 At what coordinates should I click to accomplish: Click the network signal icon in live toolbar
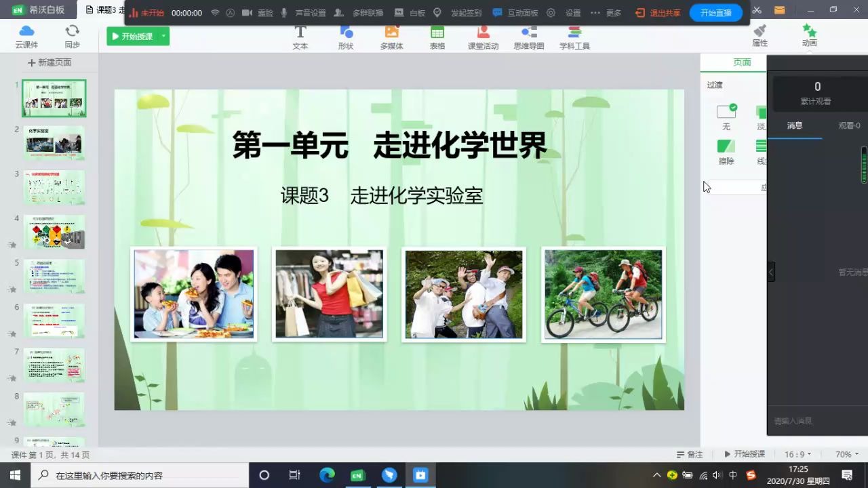pos(215,13)
